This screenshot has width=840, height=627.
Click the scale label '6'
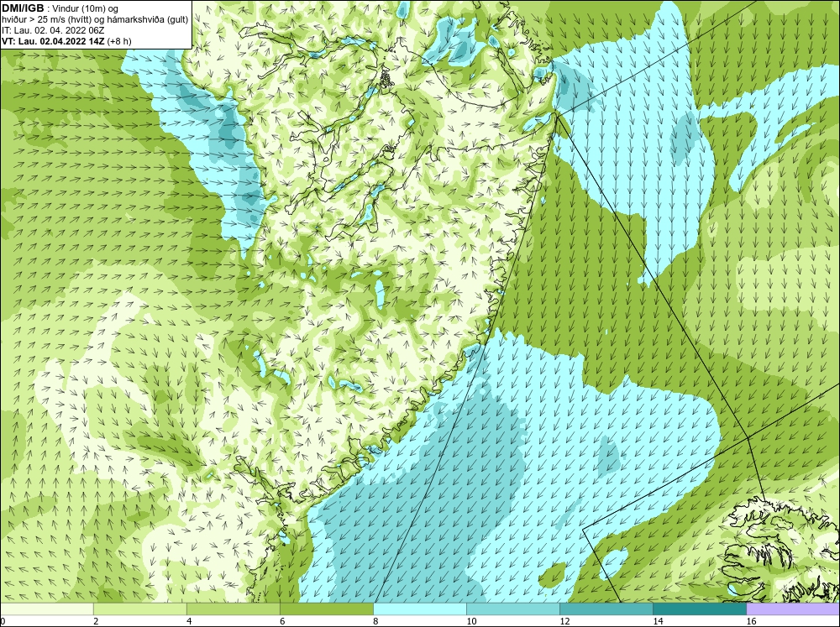point(281,621)
